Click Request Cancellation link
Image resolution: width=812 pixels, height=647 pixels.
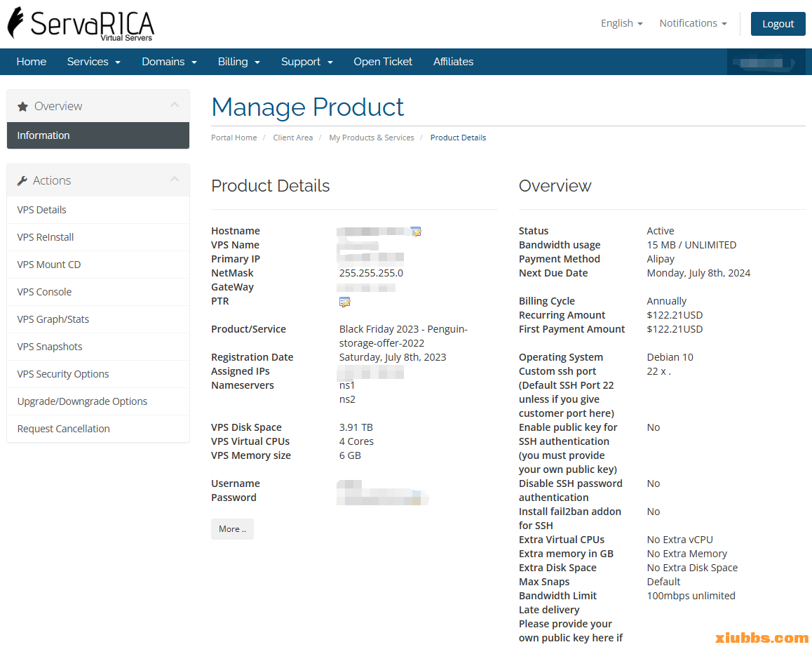tap(64, 429)
